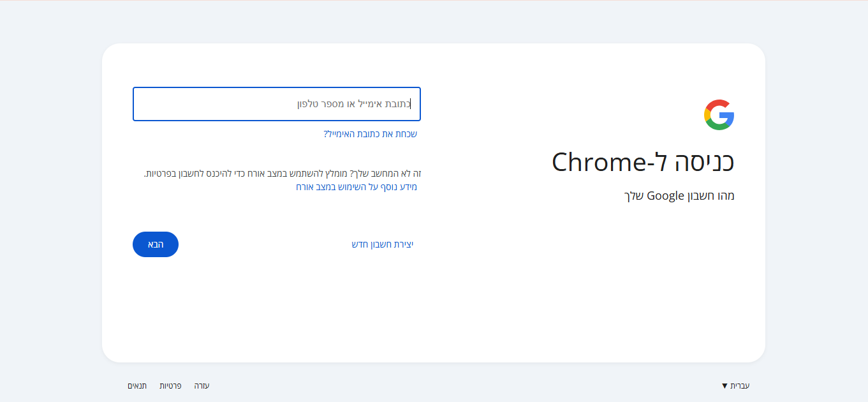Open the 'עזרה' help link
This screenshot has height=402, width=868.
click(x=202, y=385)
